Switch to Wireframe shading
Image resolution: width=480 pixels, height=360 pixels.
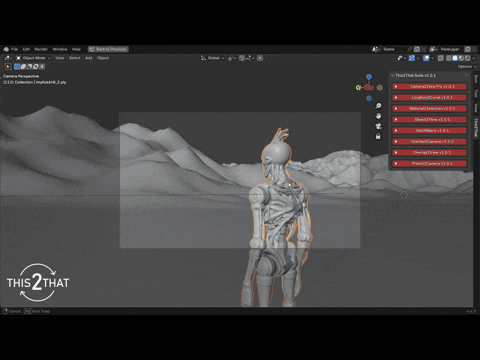pos(449,58)
